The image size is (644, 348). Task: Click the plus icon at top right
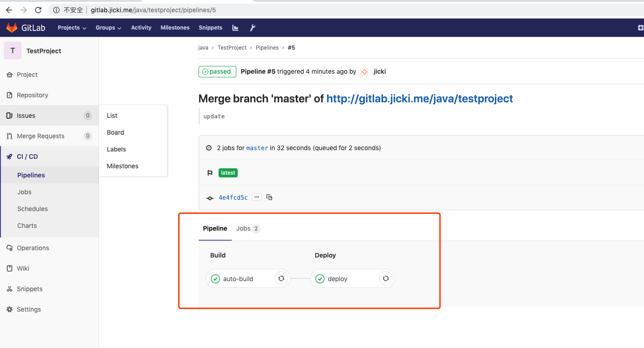(640, 27)
